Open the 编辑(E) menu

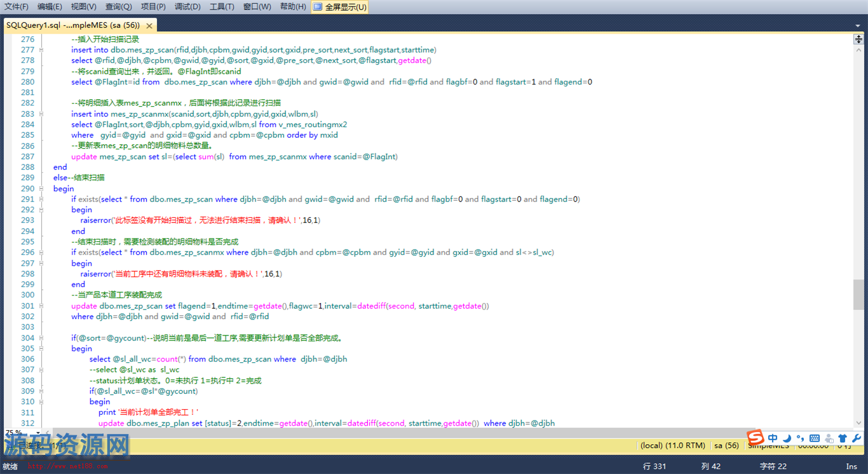pos(50,7)
